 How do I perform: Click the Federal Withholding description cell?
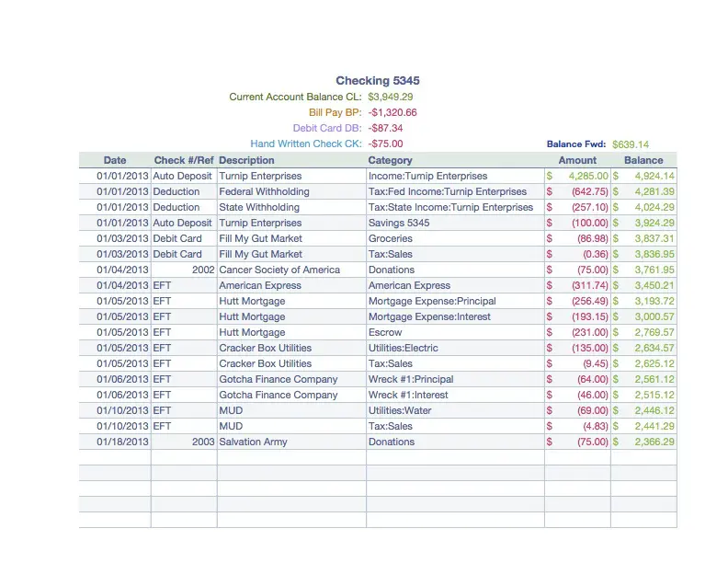[264, 191]
